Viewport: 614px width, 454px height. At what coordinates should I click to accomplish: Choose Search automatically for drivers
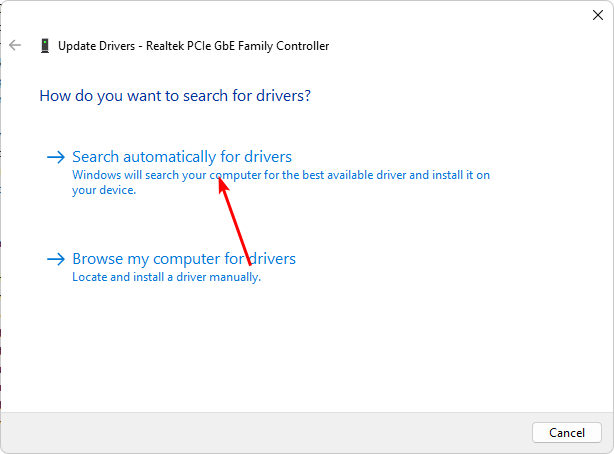click(182, 157)
